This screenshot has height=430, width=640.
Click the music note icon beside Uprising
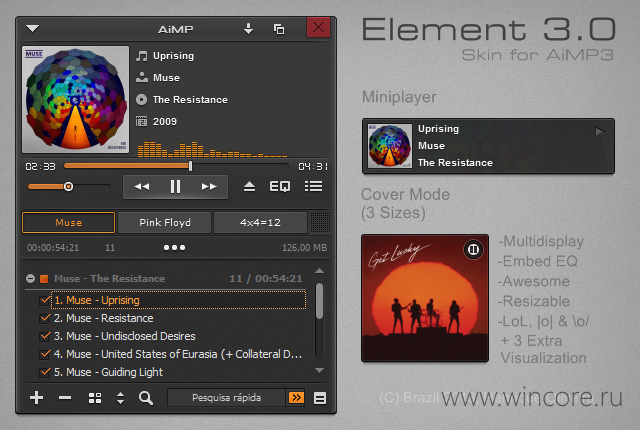(142, 56)
